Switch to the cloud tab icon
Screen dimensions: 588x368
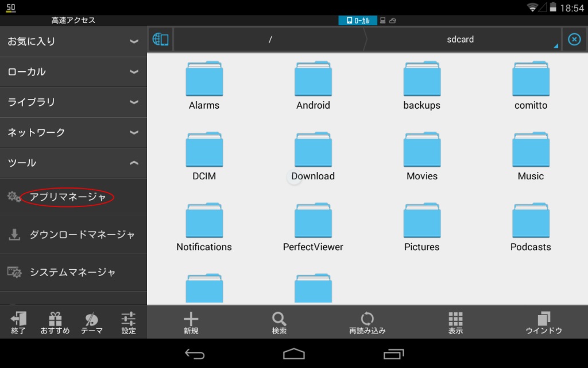[393, 20]
